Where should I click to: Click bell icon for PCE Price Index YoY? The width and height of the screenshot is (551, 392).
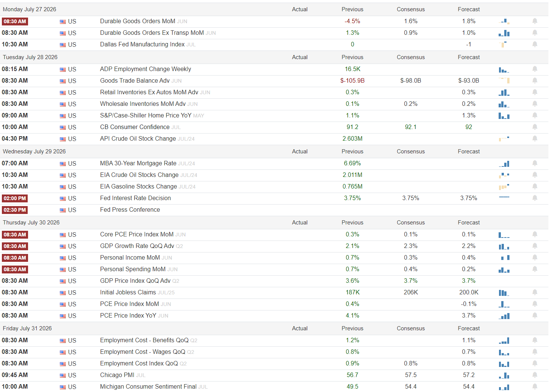pyautogui.click(x=535, y=316)
